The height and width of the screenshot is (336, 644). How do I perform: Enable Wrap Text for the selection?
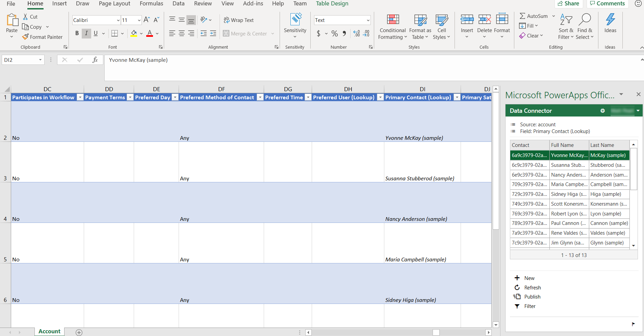(x=239, y=20)
